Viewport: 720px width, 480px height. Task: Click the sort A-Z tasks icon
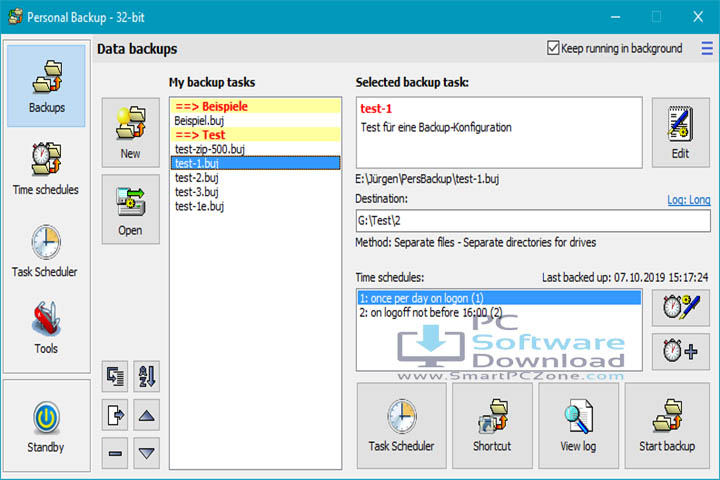click(x=146, y=377)
